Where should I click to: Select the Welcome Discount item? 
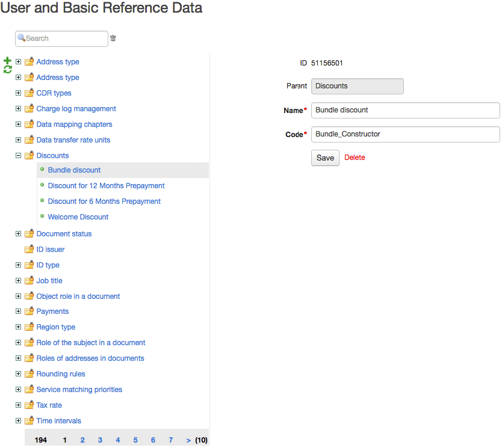click(x=78, y=217)
